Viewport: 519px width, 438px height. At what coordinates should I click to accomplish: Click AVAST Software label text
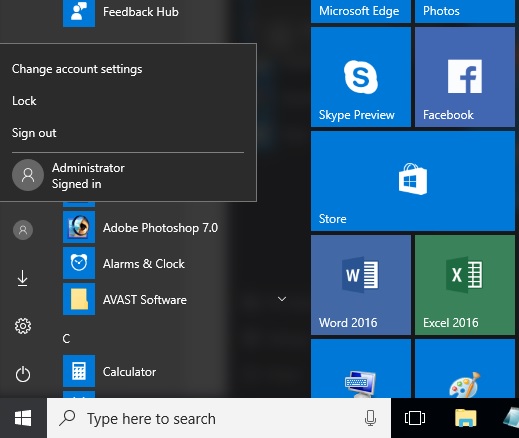coord(145,300)
